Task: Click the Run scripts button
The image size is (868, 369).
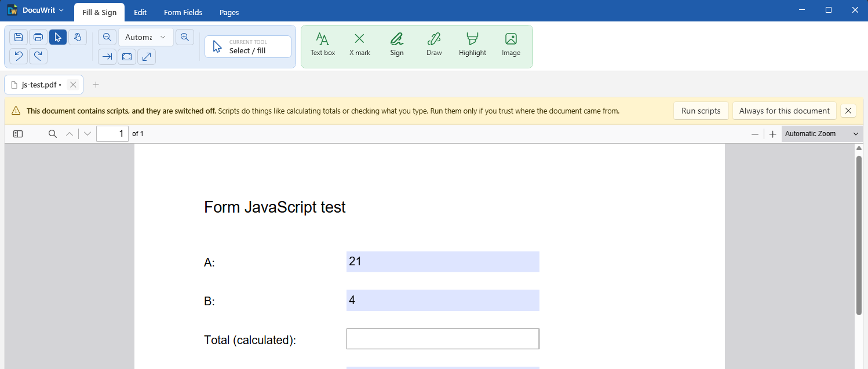Action: pyautogui.click(x=701, y=111)
